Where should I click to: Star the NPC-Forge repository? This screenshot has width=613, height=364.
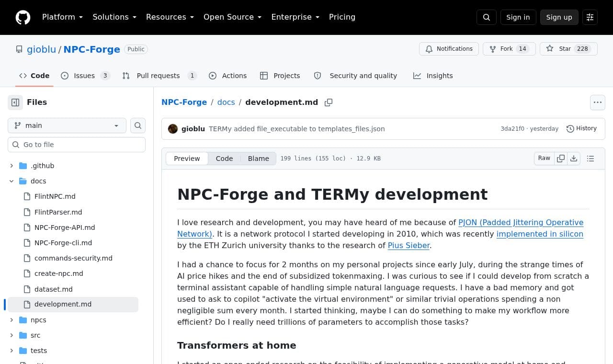pos(568,49)
